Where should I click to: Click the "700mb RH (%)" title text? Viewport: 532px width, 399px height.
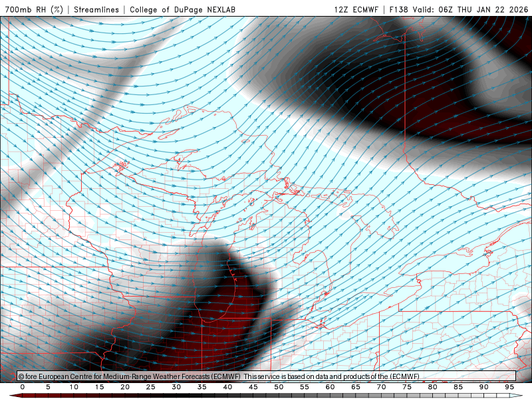coord(34,9)
